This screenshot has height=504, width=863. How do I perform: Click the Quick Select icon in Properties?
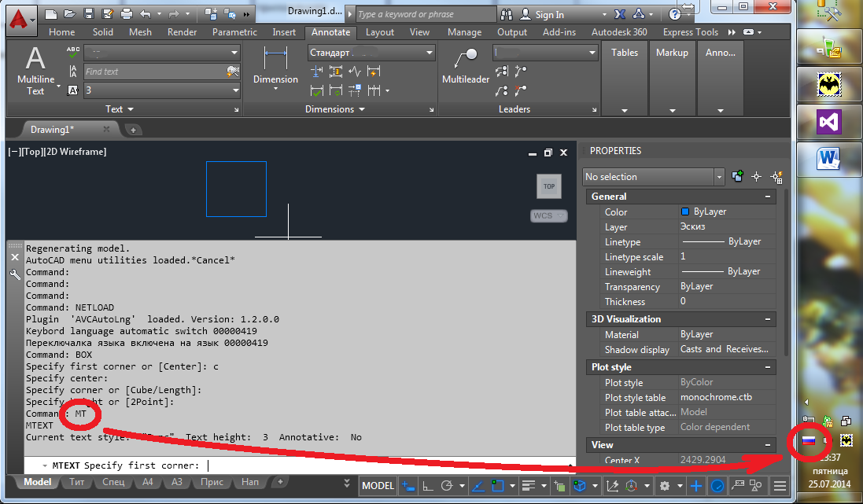pyautogui.click(x=777, y=177)
